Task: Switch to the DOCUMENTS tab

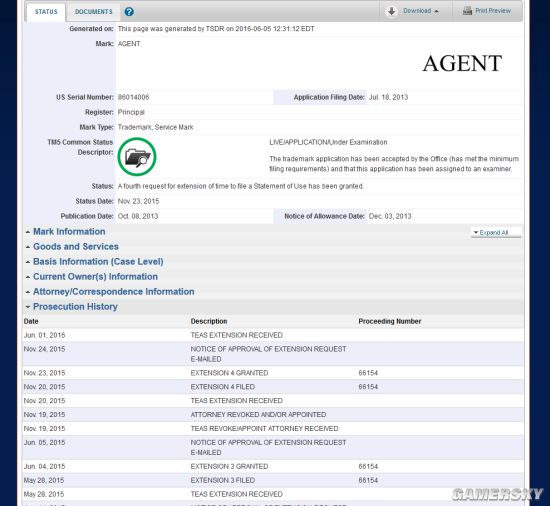Action: click(x=94, y=12)
